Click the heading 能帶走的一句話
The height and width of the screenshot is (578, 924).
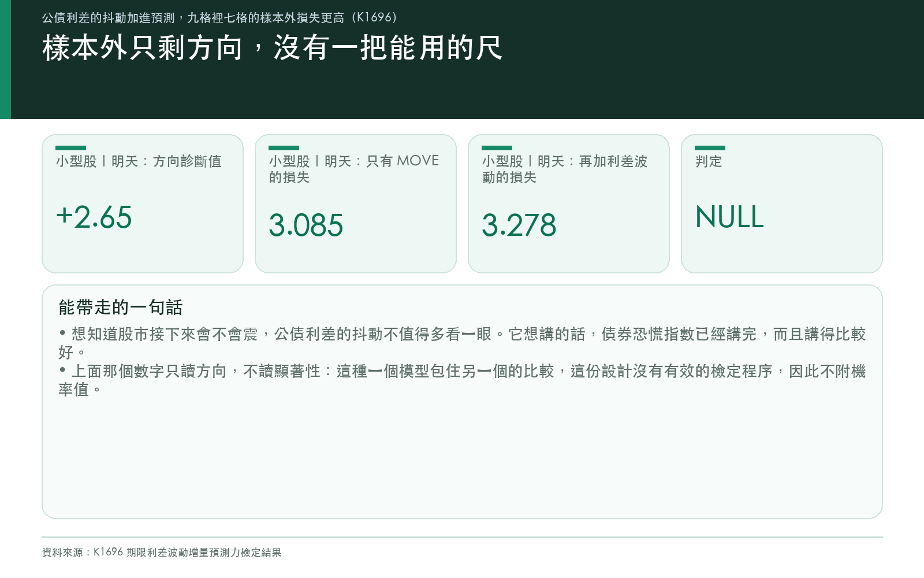tap(120, 307)
